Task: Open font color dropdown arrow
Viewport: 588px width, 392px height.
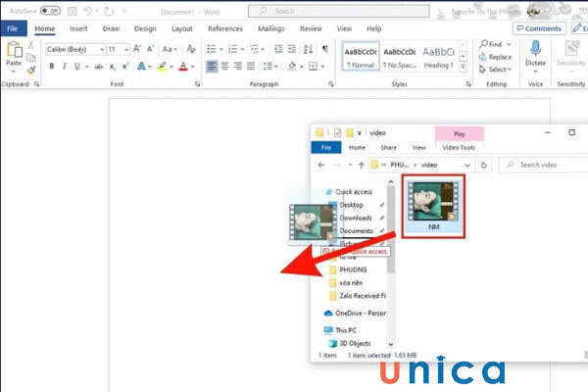Action: point(193,67)
